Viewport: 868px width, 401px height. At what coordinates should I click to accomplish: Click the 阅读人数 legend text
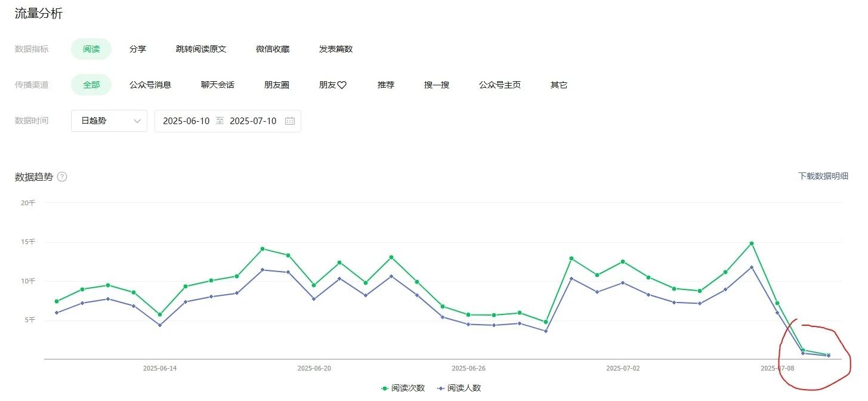pyautogui.click(x=465, y=388)
